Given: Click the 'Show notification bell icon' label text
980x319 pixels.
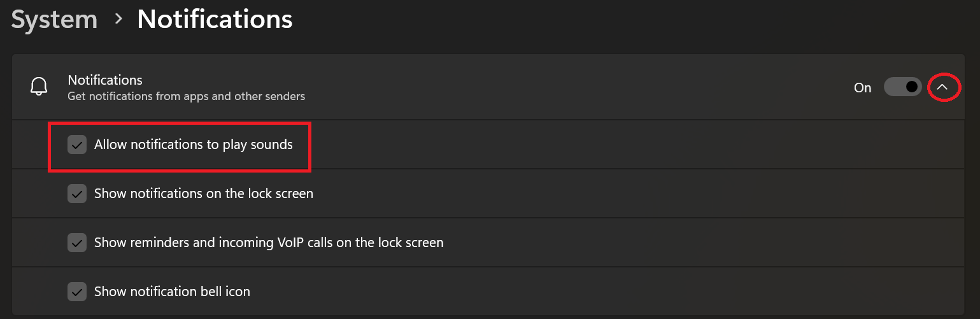Looking at the screenshot, I should 172,292.
